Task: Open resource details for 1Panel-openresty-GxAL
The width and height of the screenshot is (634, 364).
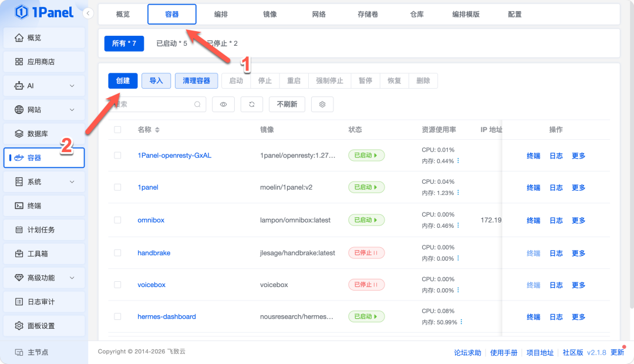Action: (458, 161)
